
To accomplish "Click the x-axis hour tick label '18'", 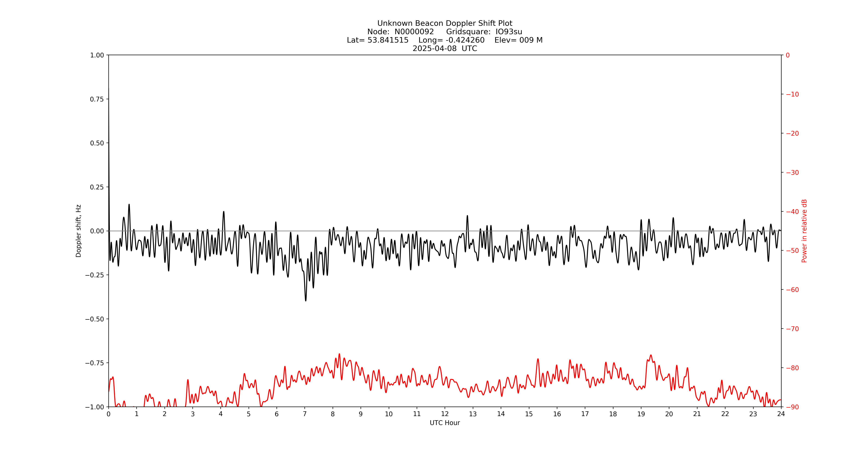I will pyautogui.click(x=613, y=414).
